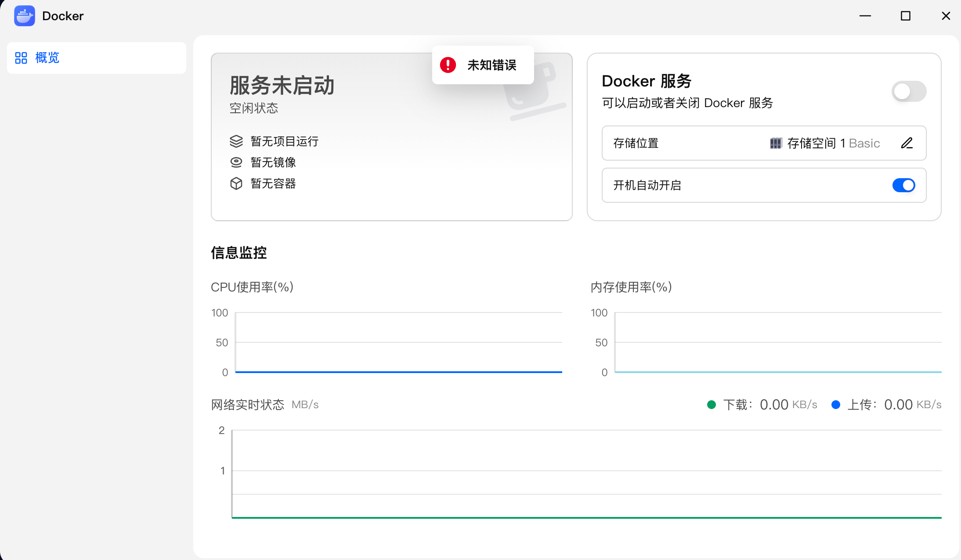961x560 pixels.
Task: Click the 下载 0.00 KB/s value
Action: (x=788, y=405)
